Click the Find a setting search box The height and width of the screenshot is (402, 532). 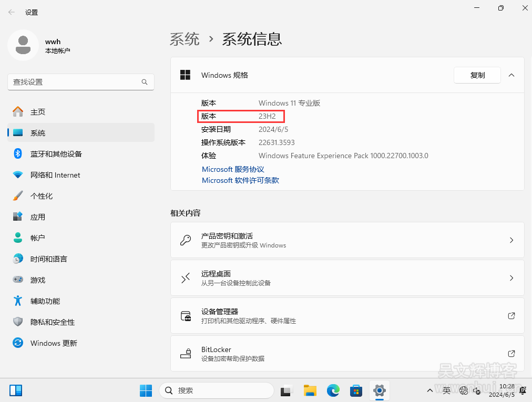76,82
